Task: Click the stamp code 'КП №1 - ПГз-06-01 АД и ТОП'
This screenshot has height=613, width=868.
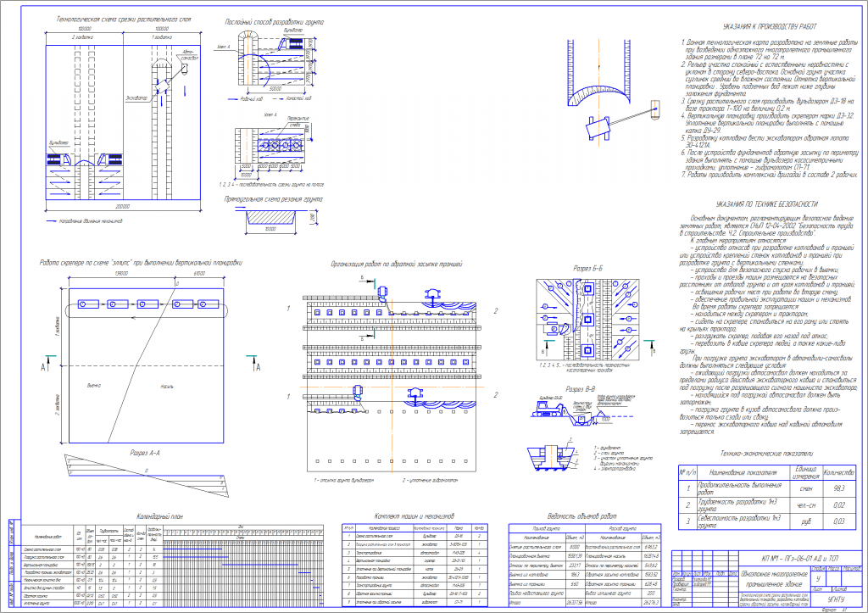Action: [x=800, y=559]
